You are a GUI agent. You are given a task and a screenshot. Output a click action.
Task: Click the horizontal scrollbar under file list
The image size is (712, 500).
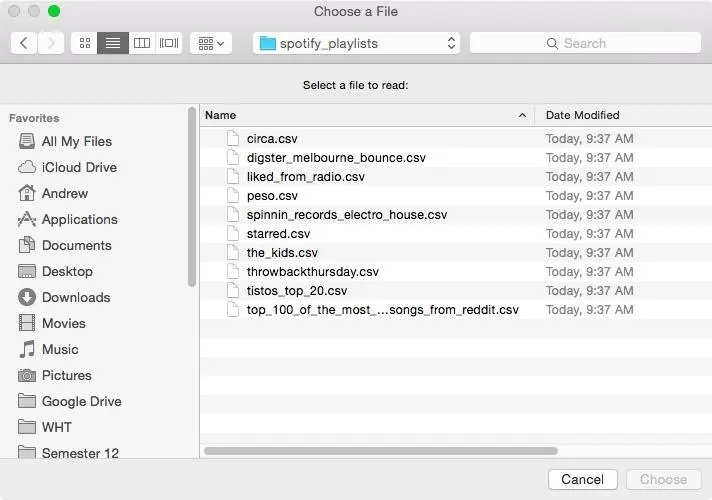pos(381,451)
